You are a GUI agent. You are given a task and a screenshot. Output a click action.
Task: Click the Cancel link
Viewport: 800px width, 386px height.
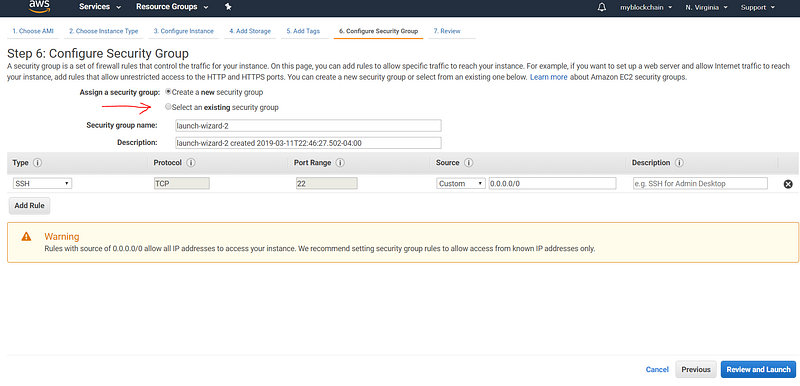tap(657, 370)
